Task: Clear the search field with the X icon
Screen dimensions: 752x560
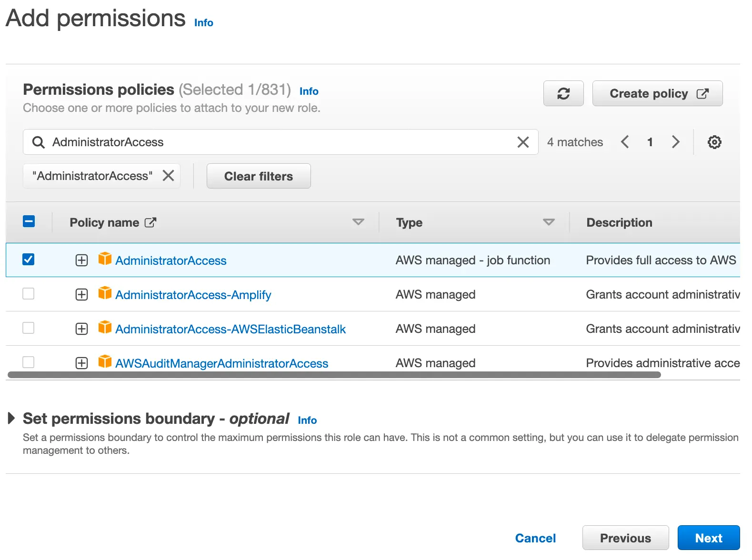Action: (522, 142)
